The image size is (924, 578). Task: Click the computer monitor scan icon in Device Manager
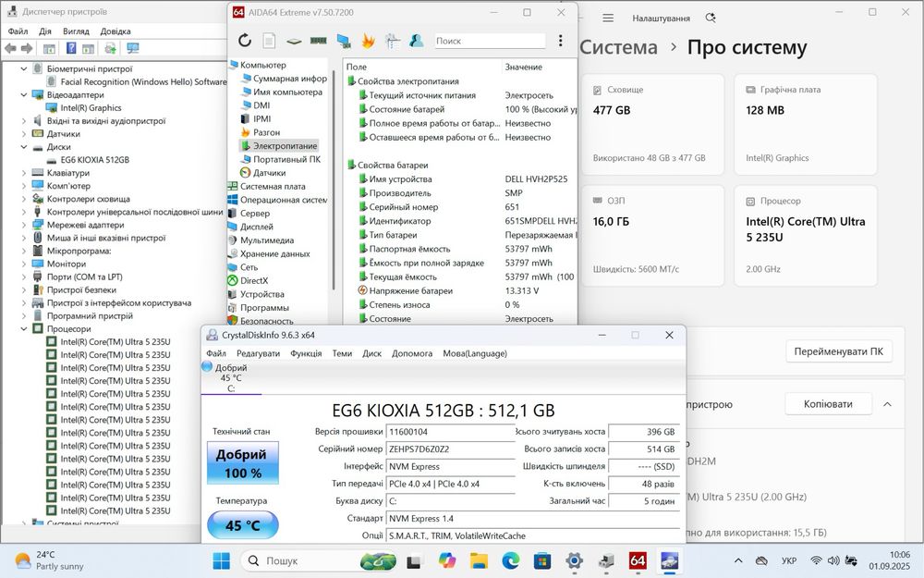tap(133, 48)
